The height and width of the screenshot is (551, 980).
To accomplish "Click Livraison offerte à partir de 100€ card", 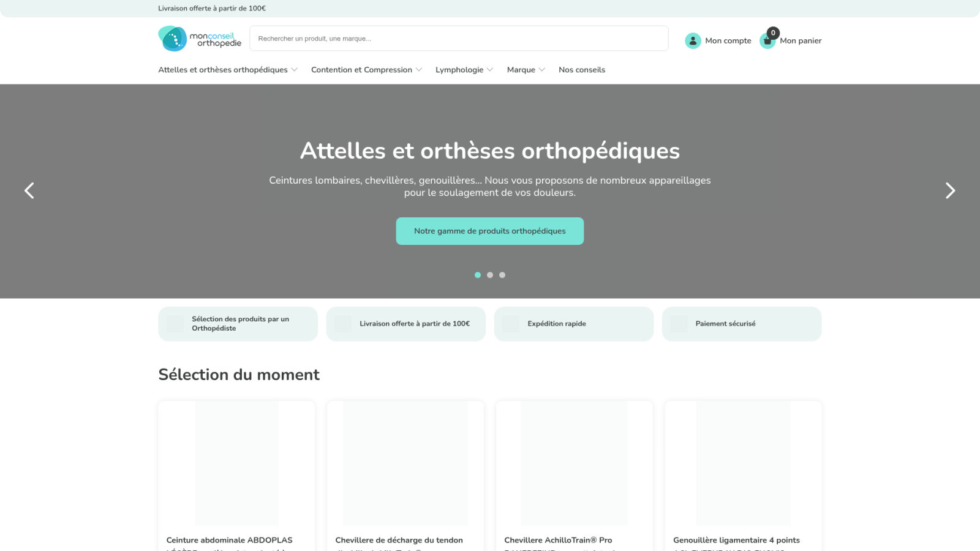I will click(x=406, y=324).
